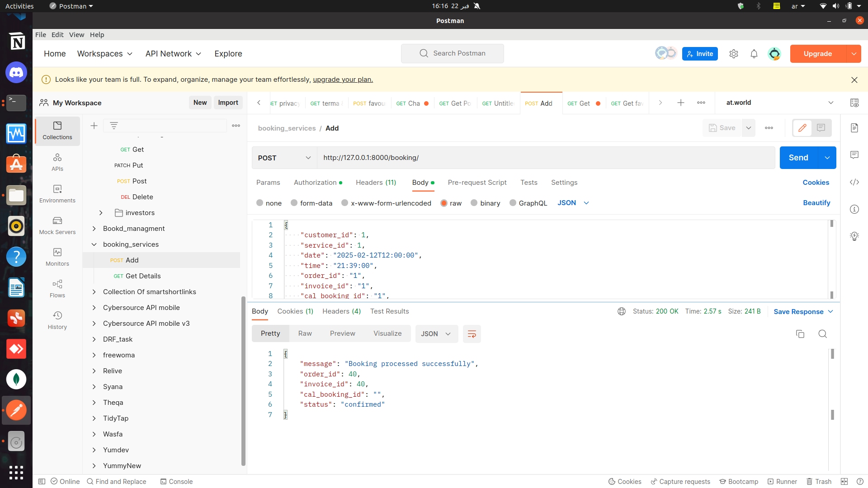Click the Beautify link

point(816,203)
